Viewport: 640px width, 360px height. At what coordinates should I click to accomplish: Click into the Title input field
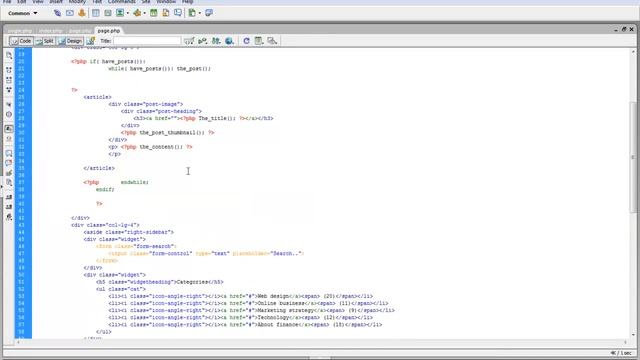(x=147, y=41)
